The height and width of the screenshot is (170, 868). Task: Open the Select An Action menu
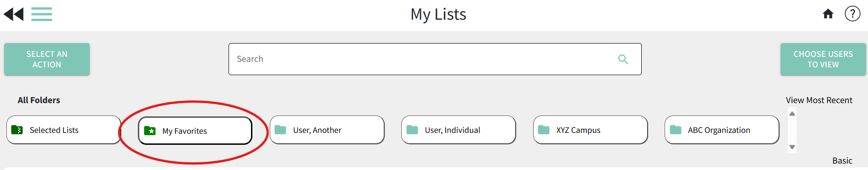click(47, 59)
